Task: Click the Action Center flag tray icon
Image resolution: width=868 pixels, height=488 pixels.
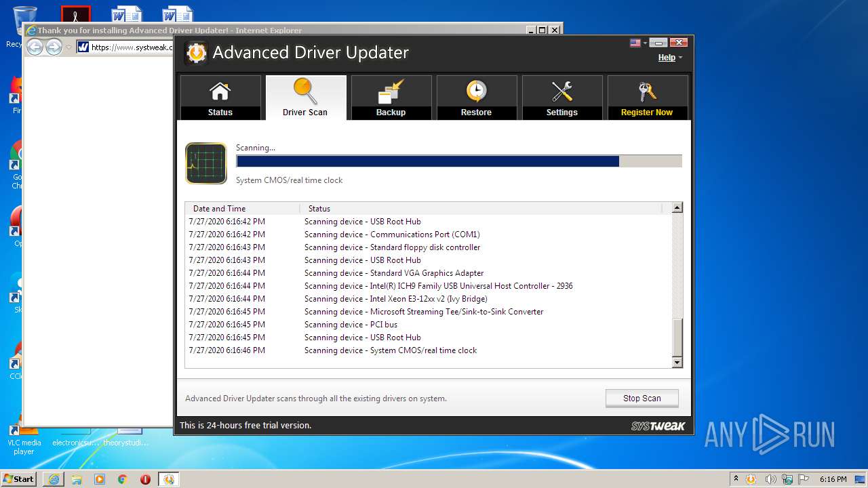Action: tap(804, 479)
